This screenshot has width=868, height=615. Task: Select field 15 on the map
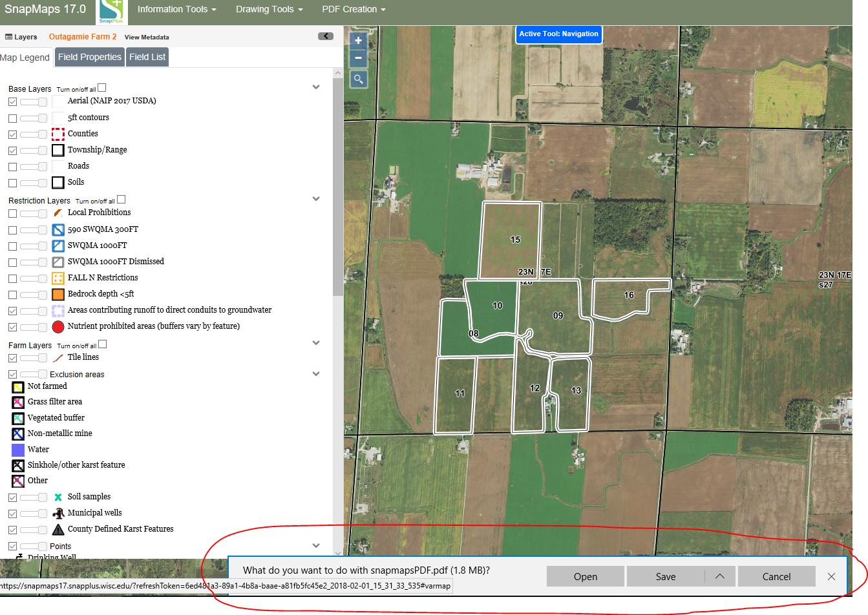pyautogui.click(x=510, y=240)
